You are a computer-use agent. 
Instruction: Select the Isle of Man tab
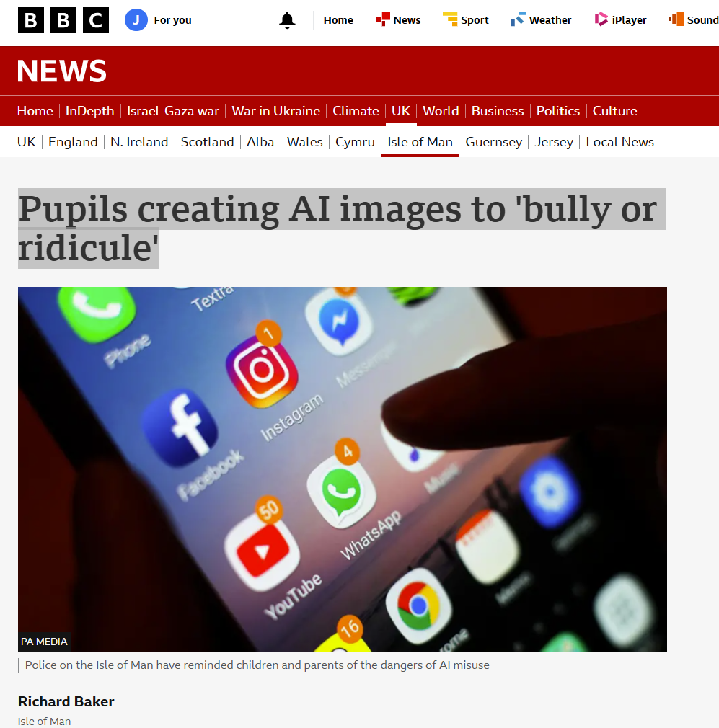pos(420,142)
